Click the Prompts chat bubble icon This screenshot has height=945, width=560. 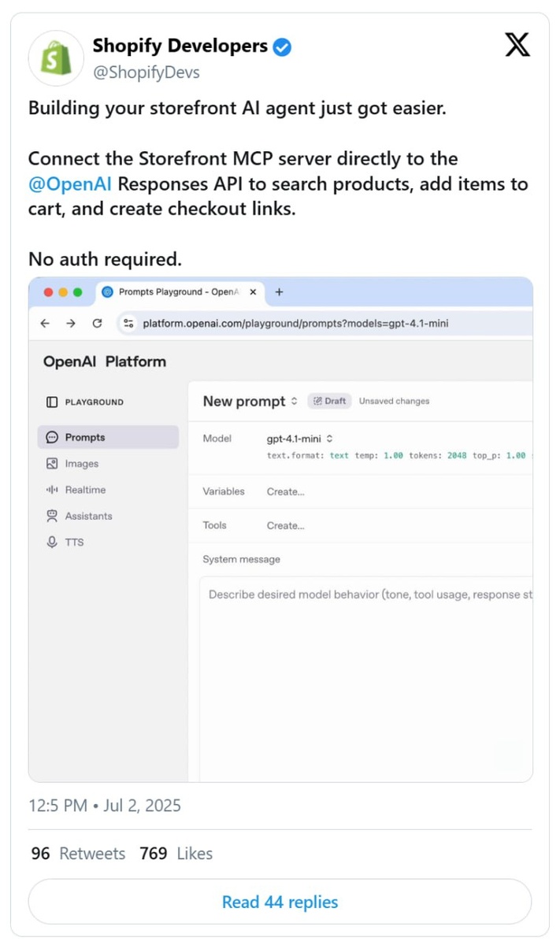[52, 437]
